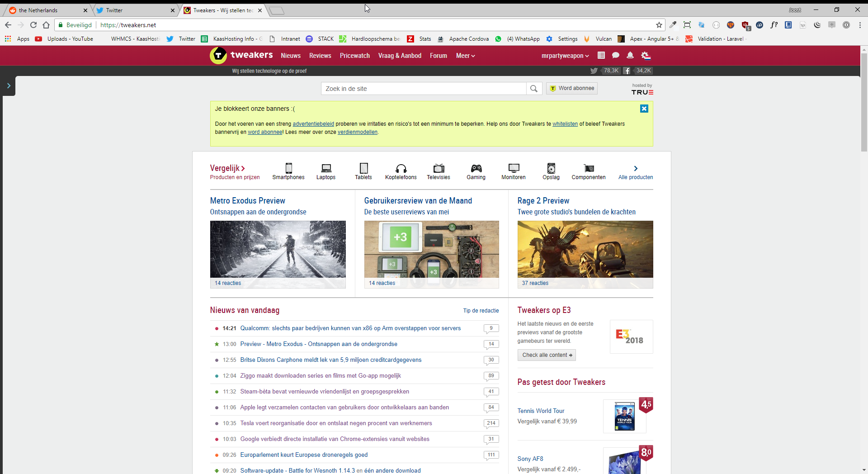This screenshot has height=474, width=868.
Task: Reload the page in browser
Action: pos(33,25)
